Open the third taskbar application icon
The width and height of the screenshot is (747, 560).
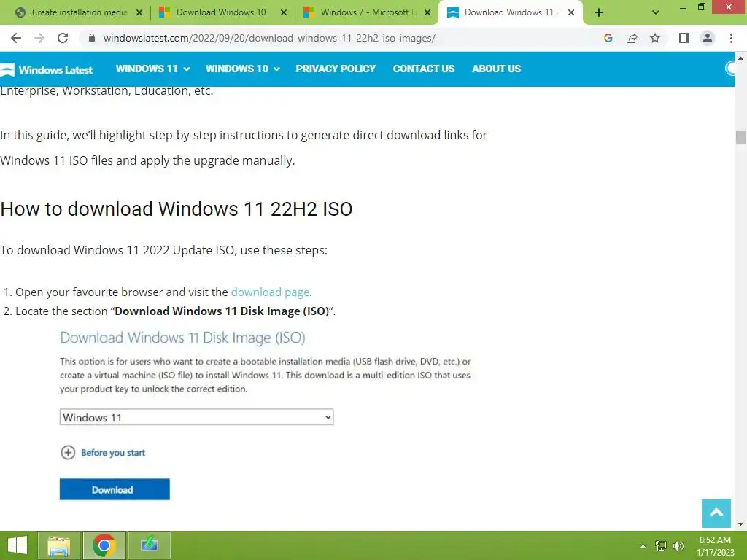(x=149, y=545)
